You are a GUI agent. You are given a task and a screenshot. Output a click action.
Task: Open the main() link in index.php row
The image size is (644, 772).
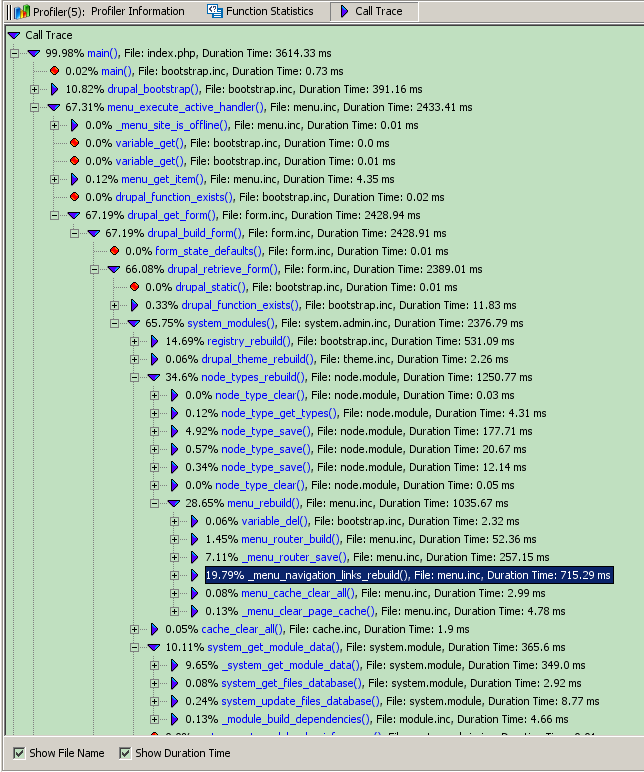click(102, 53)
